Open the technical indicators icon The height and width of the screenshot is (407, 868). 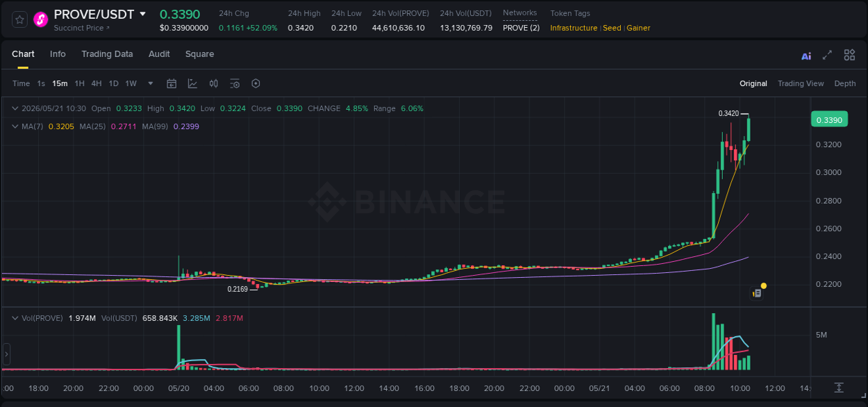pyautogui.click(x=192, y=83)
